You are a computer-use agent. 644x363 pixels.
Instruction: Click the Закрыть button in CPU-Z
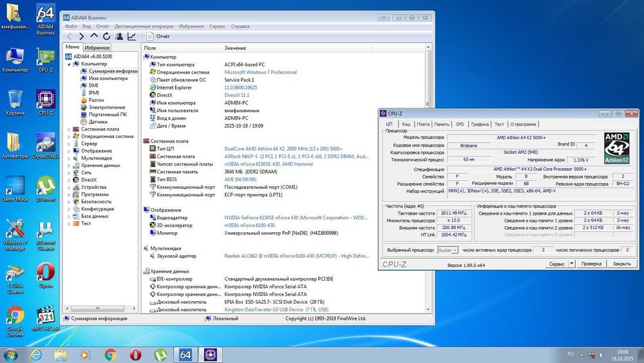622,264
